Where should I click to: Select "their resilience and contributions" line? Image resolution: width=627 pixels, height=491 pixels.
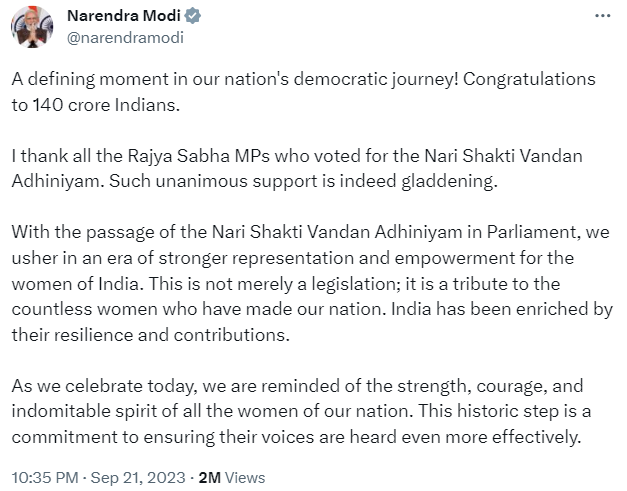tap(150, 335)
